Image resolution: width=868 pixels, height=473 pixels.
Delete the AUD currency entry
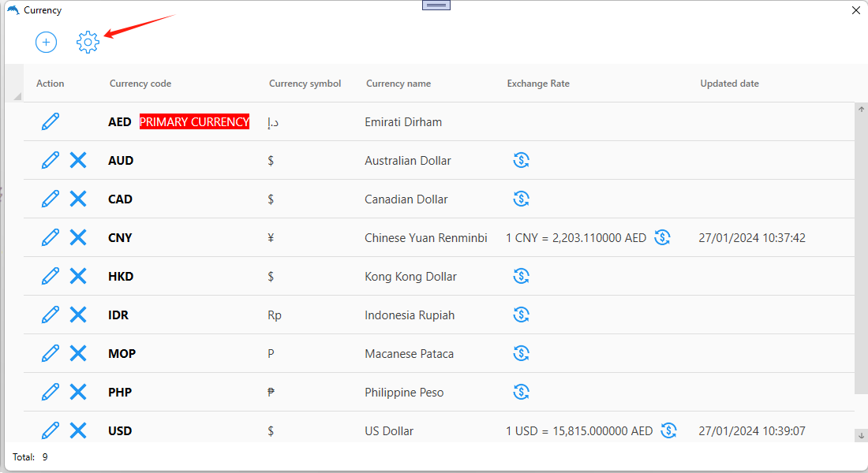tap(78, 160)
